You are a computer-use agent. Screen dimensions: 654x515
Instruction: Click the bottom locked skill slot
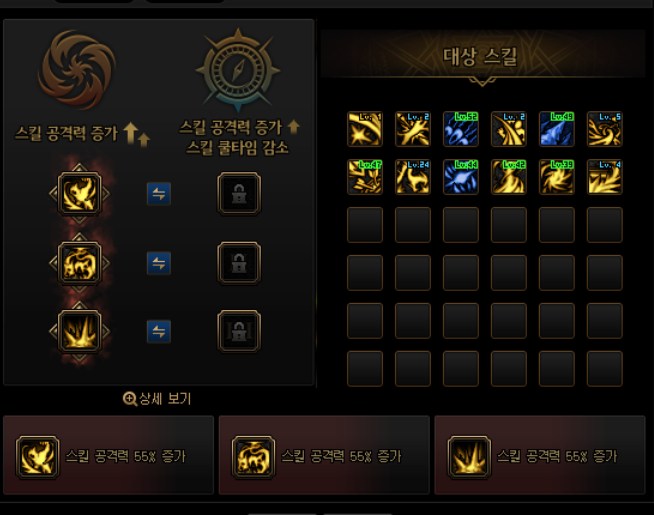point(239,332)
